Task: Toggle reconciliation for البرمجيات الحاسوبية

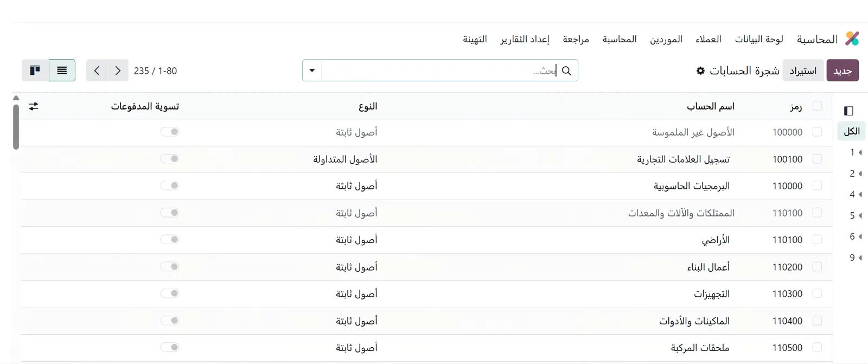Action: pos(170,186)
